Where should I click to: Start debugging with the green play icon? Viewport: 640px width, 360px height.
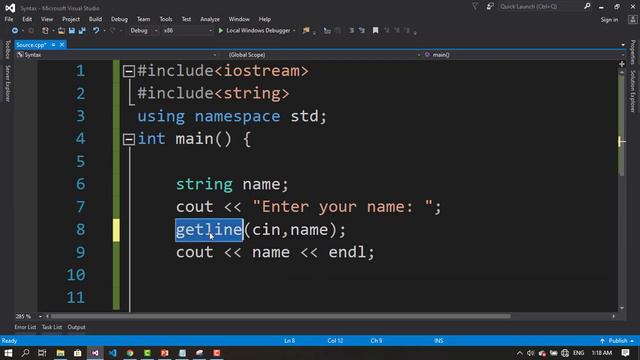point(221,31)
